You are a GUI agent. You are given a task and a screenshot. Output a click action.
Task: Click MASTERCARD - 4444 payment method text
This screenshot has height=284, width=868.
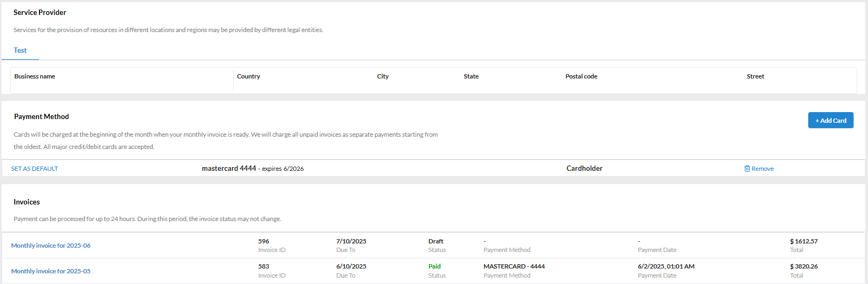click(x=514, y=266)
